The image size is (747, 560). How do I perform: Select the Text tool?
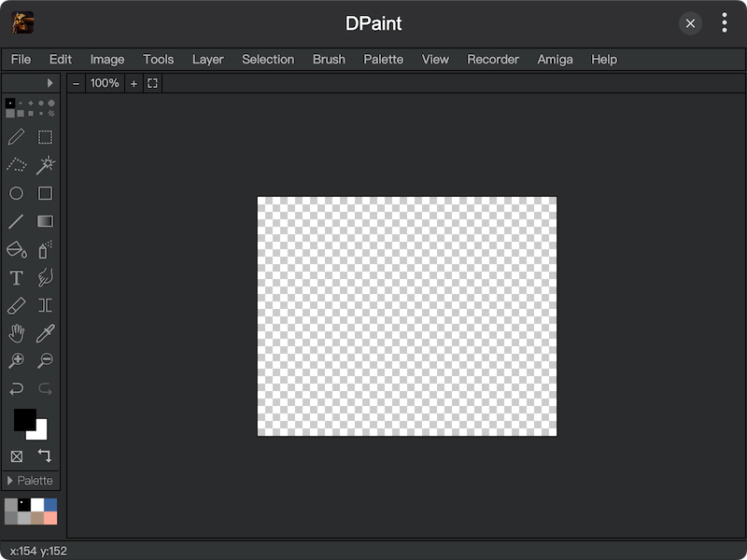(16, 277)
